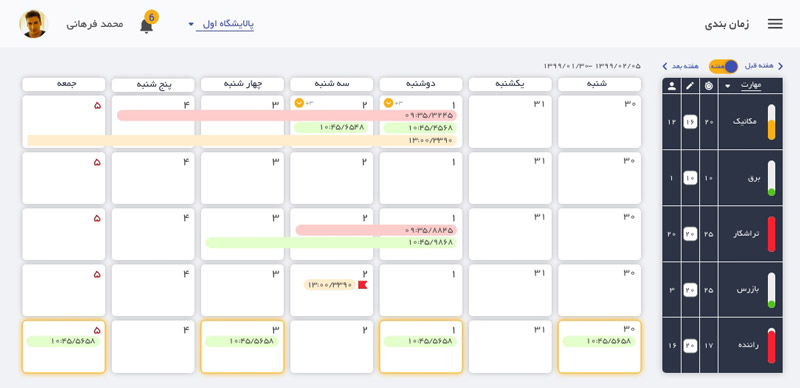Click the target value 17 for راننده
The width and height of the screenshot is (800, 388).
[709, 346]
